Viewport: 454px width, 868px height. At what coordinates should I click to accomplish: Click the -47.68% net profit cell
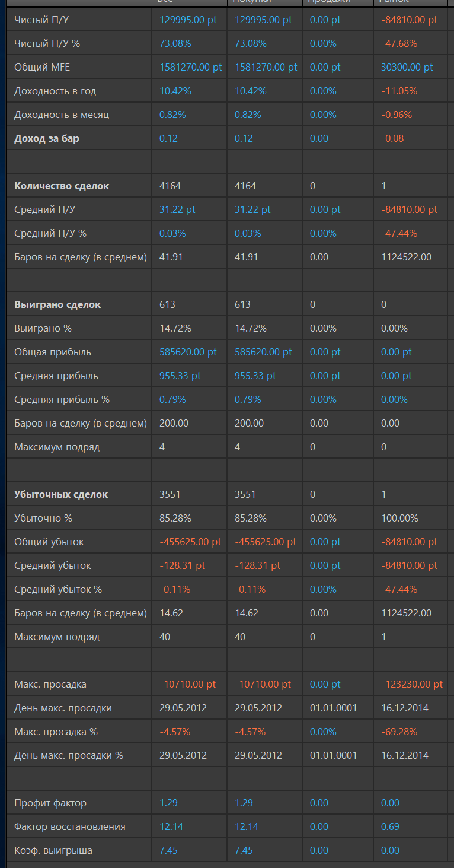click(399, 43)
